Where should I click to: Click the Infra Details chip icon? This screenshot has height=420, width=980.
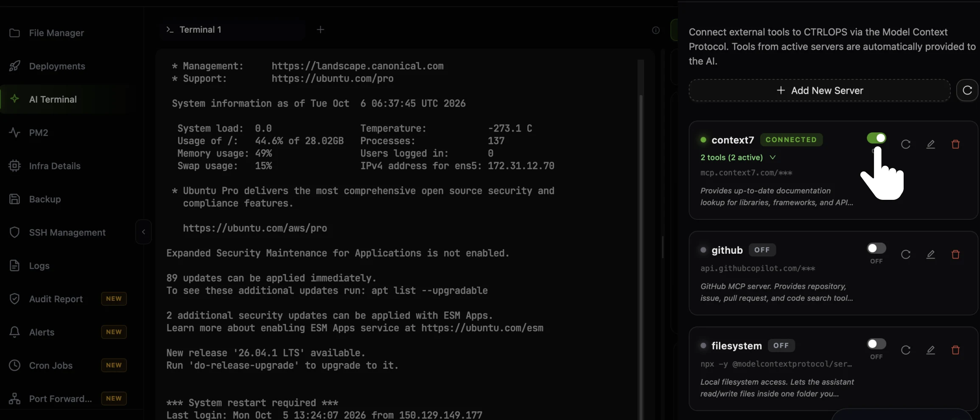[14, 166]
